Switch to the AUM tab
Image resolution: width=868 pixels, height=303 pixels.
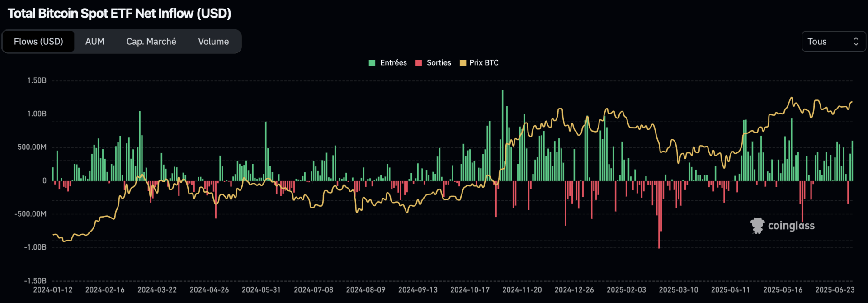[x=95, y=42]
